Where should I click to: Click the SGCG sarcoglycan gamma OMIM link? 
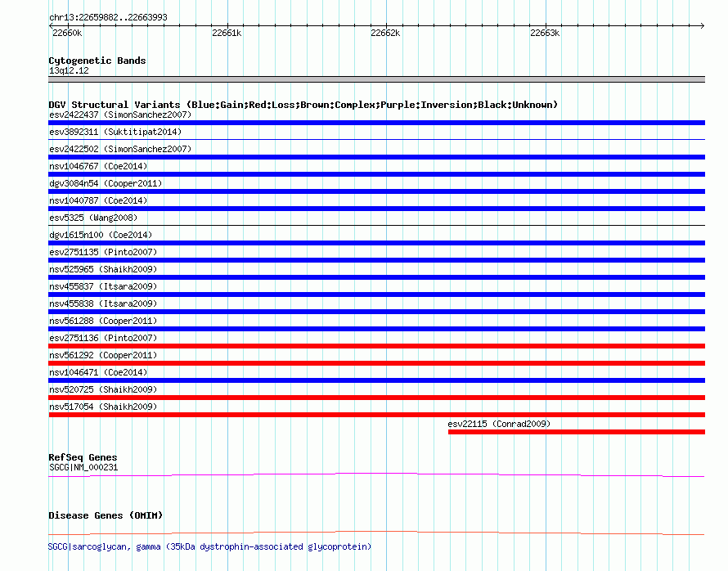pyautogui.click(x=209, y=546)
